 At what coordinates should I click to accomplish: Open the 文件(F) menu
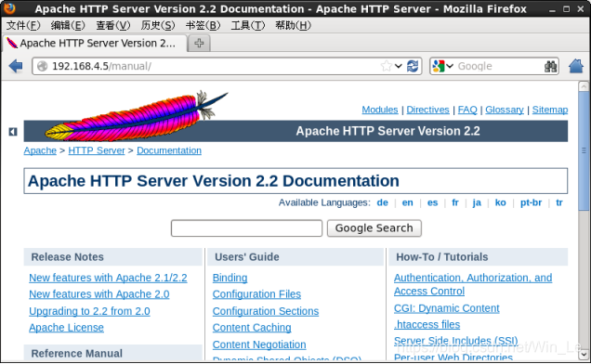point(23,25)
